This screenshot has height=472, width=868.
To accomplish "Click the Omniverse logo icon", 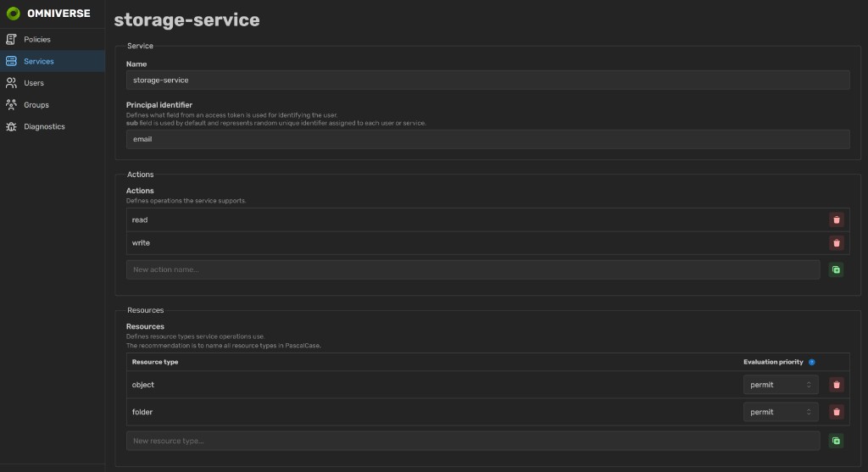I will click(13, 14).
